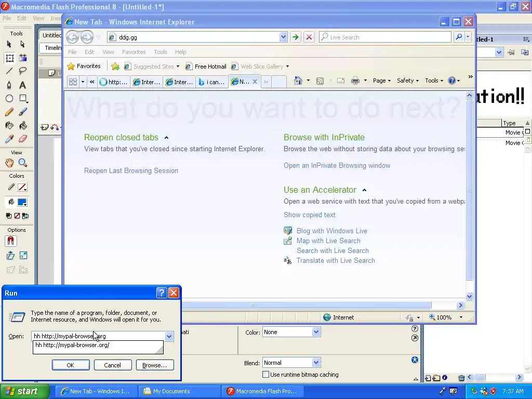Expand the Suggested Sites dropdown

[x=178, y=66]
